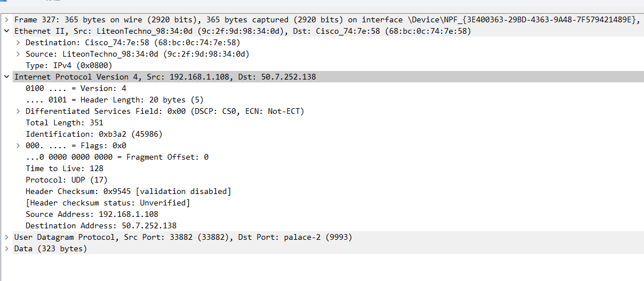Screen dimensions: 644x281
Task: Collapse the Ethernet II section
Action: tap(7, 31)
